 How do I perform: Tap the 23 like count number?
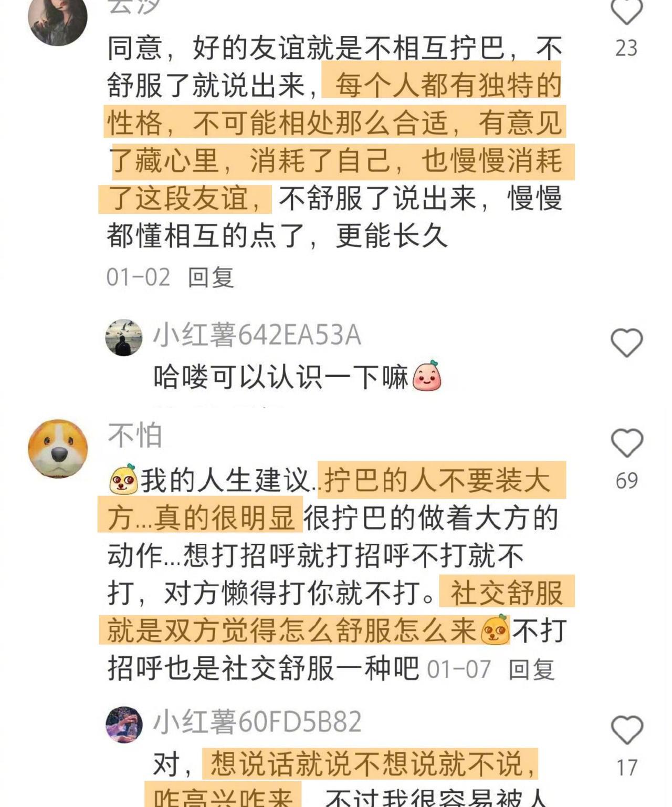(x=626, y=48)
